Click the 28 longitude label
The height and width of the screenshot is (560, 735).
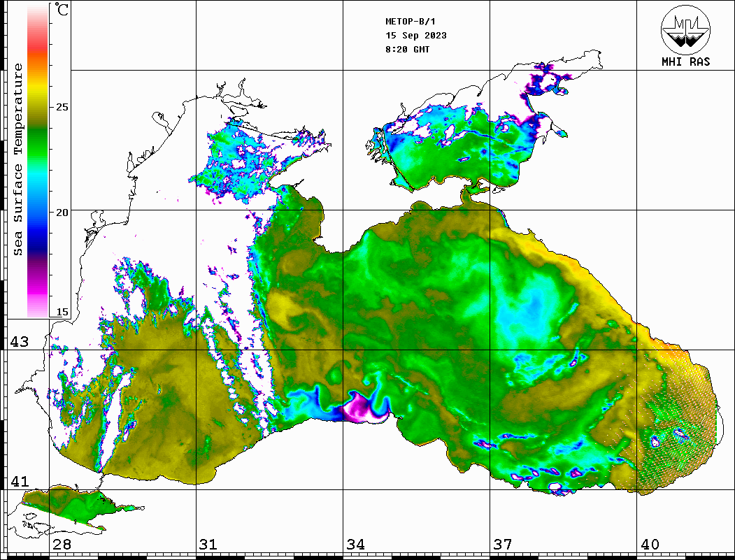[x=62, y=545]
